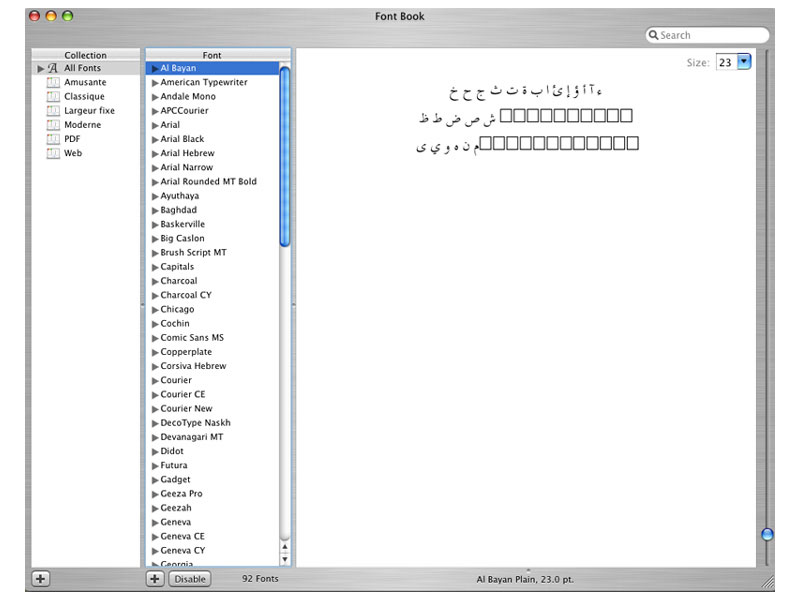Click the 92 Fonts status text

pos(260,579)
